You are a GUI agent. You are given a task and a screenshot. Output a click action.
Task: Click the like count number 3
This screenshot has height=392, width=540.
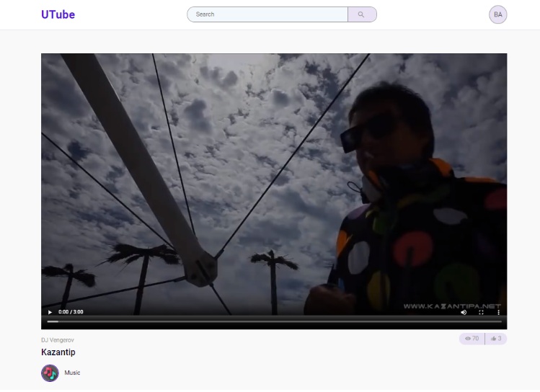500,339
